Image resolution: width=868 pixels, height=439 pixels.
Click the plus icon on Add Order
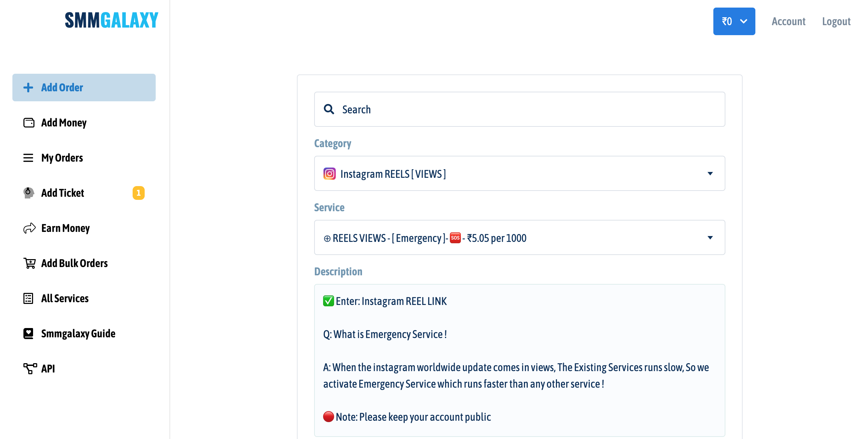pyautogui.click(x=28, y=88)
